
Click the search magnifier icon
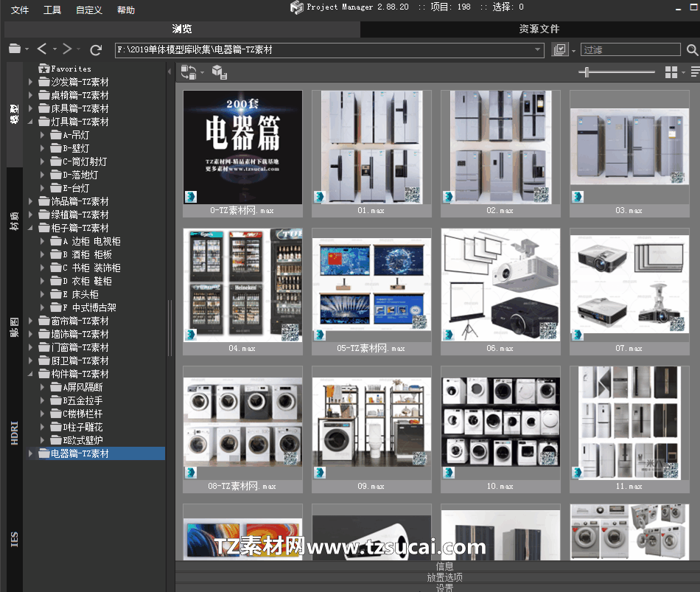click(692, 50)
